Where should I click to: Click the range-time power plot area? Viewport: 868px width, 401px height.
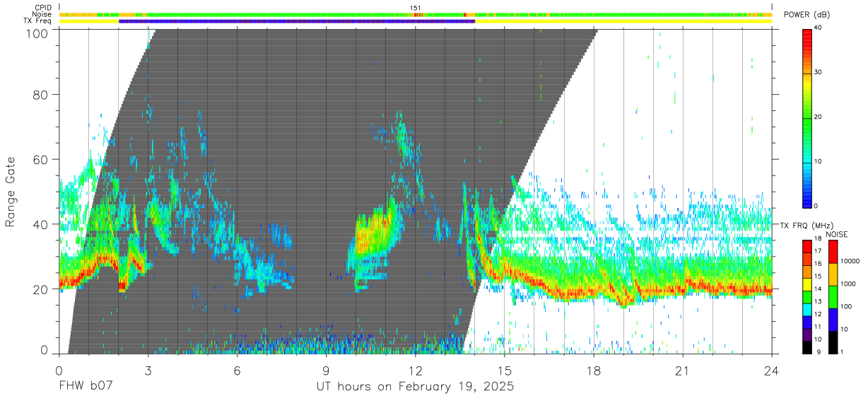(x=416, y=191)
